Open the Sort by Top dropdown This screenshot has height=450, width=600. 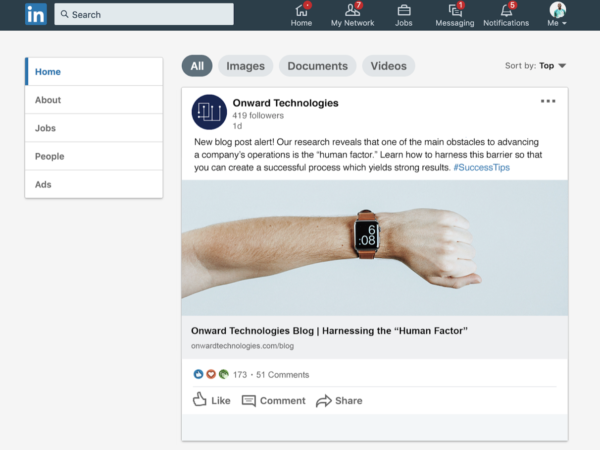pos(535,66)
